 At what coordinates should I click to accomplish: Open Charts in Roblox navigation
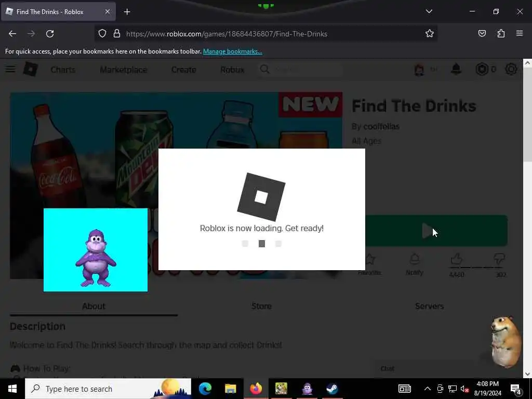[x=63, y=70]
